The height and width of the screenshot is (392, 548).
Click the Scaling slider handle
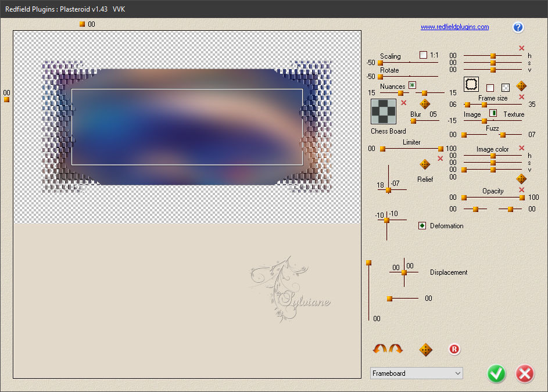pyautogui.click(x=380, y=63)
